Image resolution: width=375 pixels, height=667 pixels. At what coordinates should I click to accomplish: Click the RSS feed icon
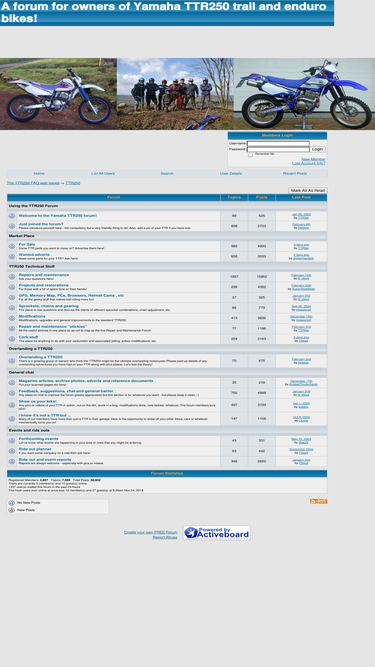click(x=318, y=502)
